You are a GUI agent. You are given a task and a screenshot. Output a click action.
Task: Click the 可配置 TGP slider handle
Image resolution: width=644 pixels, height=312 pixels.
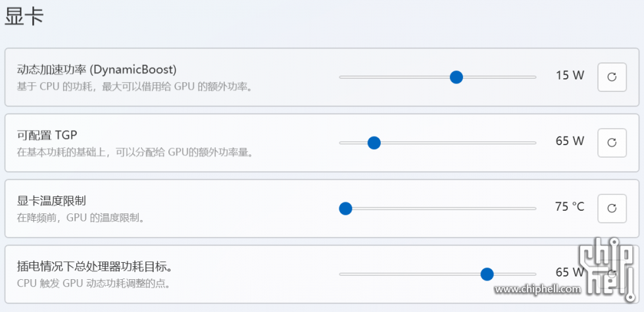point(374,143)
